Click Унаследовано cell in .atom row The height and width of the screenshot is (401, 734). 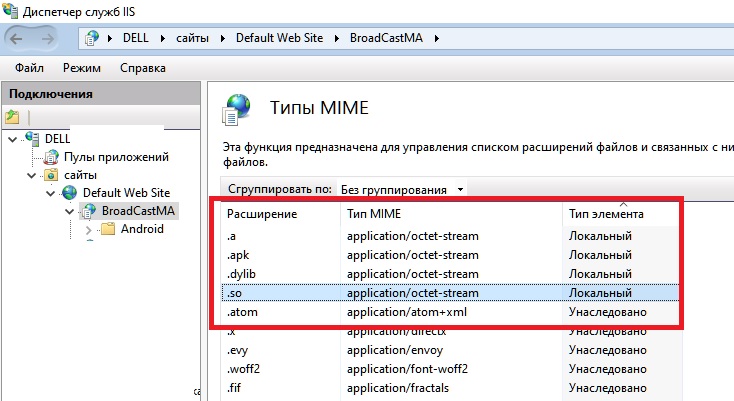point(608,312)
